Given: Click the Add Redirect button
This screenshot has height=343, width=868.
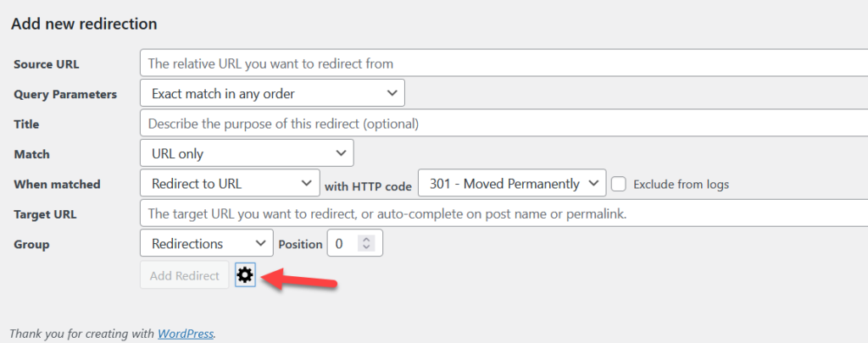Looking at the screenshot, I should tap(184, 275).
